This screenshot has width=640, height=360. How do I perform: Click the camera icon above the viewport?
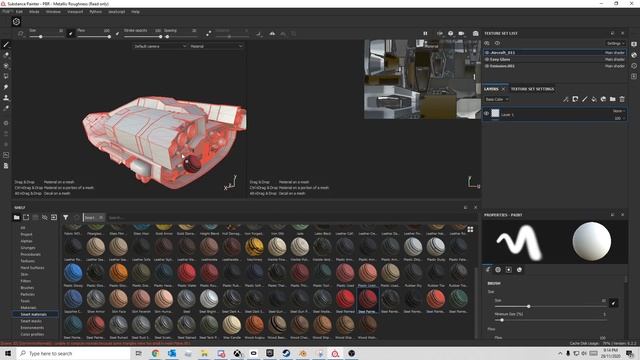(461, 33)
